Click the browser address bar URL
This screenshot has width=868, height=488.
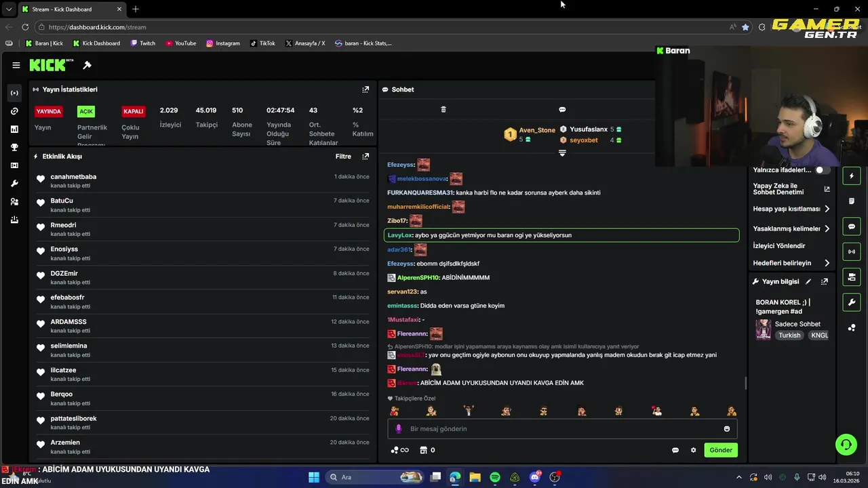click(x=97, y=27)
